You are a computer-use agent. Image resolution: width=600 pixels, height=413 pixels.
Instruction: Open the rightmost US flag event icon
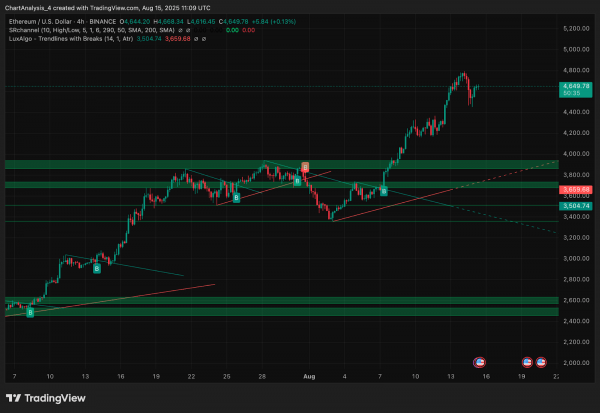[x=541, y=362]
